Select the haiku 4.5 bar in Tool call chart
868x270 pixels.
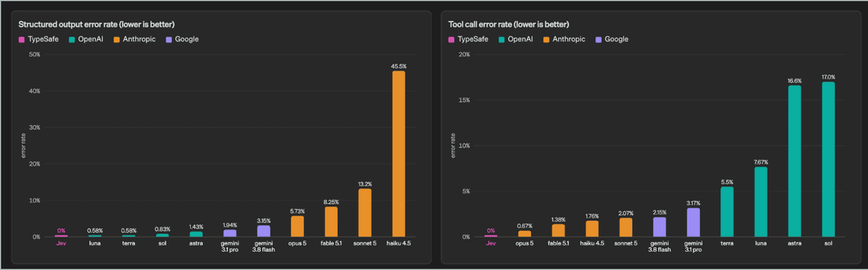click(592, 229)
